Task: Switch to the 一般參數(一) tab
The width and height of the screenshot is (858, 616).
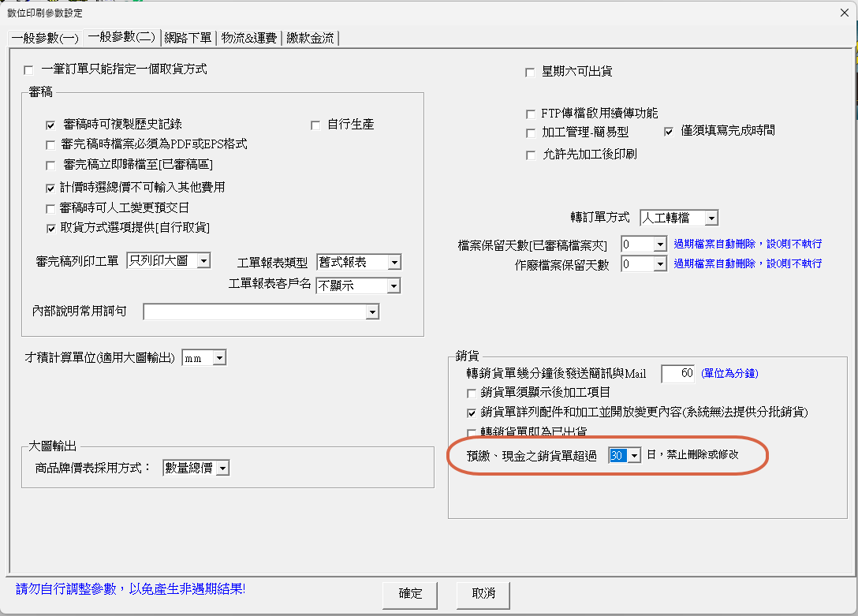Action: (x=45, y=38)
